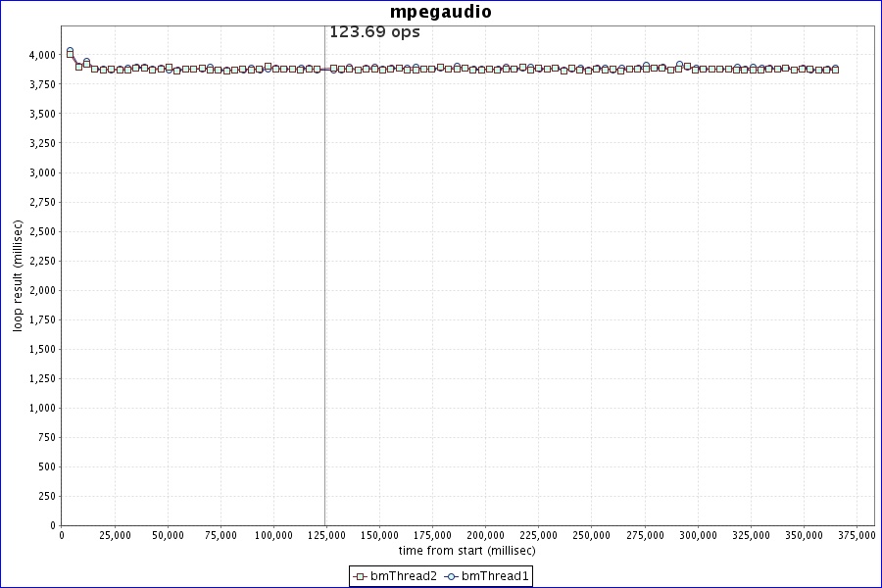This screenshot has height=588, width=882.
Task: Click the 3,000 y-axis tick label
Action: point(43,172)
